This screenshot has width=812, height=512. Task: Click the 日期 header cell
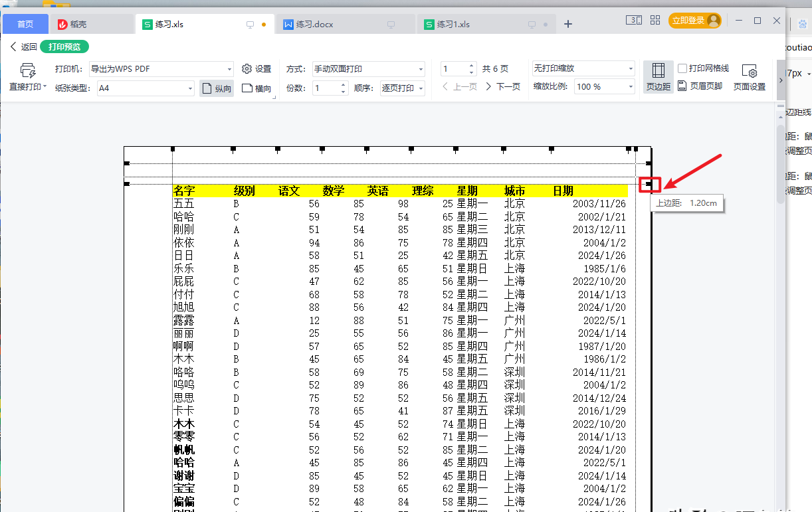tap(563, 191)
